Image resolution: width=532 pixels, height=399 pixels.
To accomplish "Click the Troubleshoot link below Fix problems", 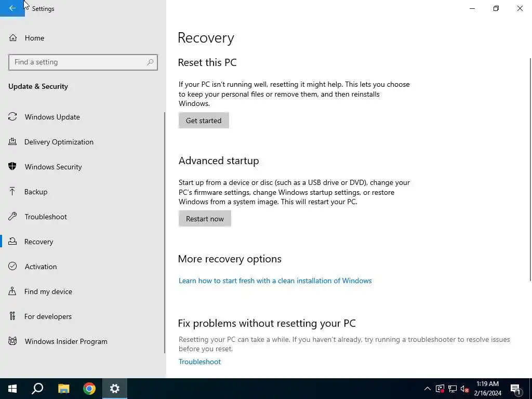I will (x=199, y=362).
